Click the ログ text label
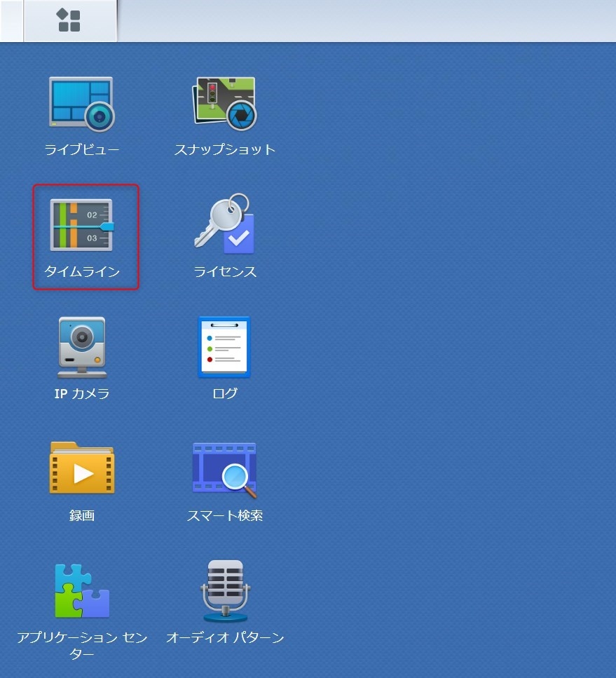 (224, 393)
